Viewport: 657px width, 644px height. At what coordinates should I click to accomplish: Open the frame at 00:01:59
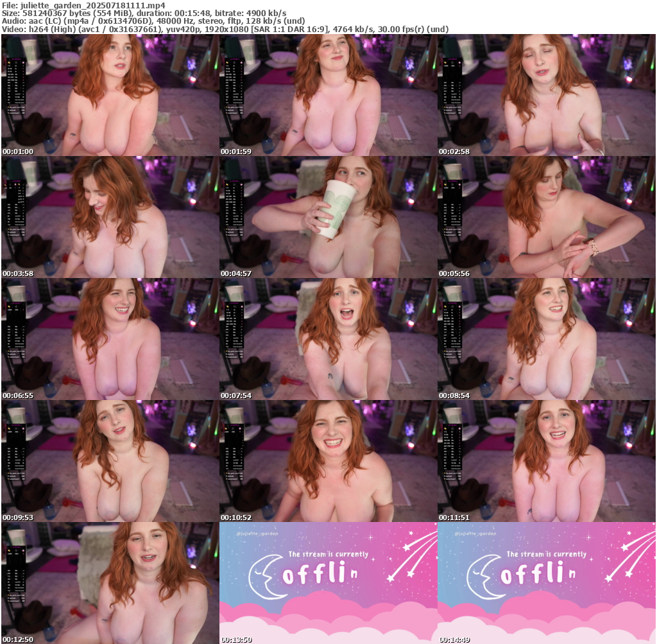click(x=328, y=95)
